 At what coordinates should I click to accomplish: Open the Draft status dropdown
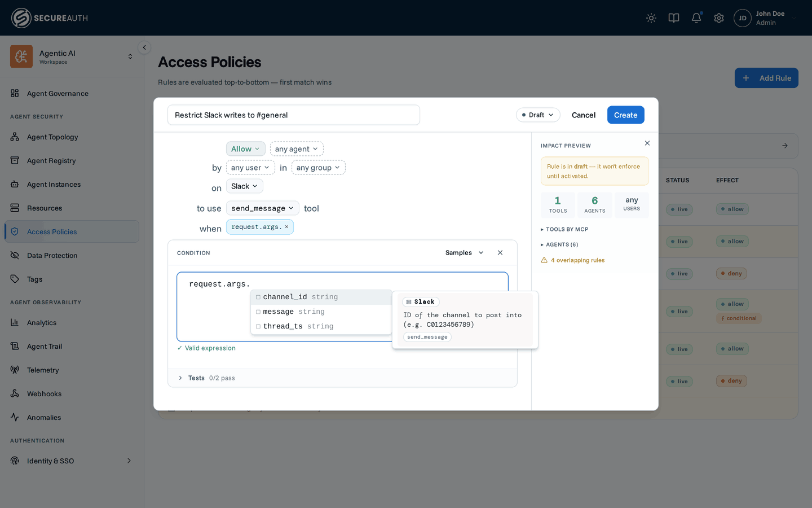click(x=538, y=115)
